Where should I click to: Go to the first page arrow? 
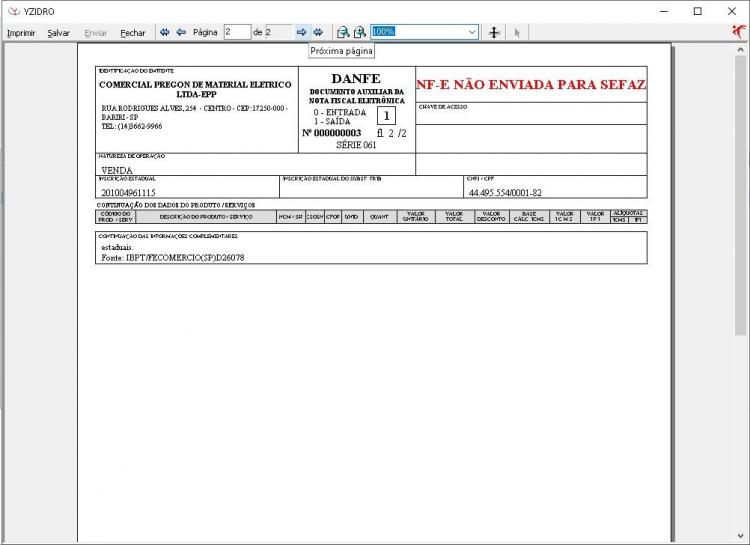click(165, 32)
